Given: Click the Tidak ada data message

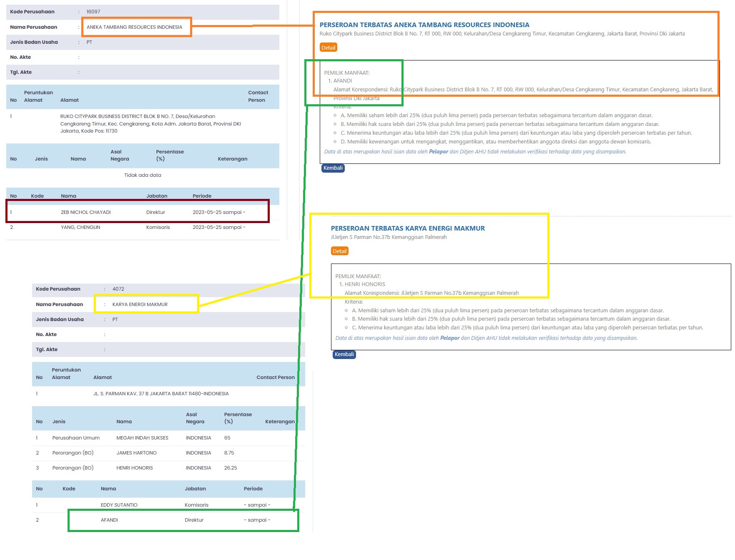Looking at the screenshot, I should pos(143,175).
